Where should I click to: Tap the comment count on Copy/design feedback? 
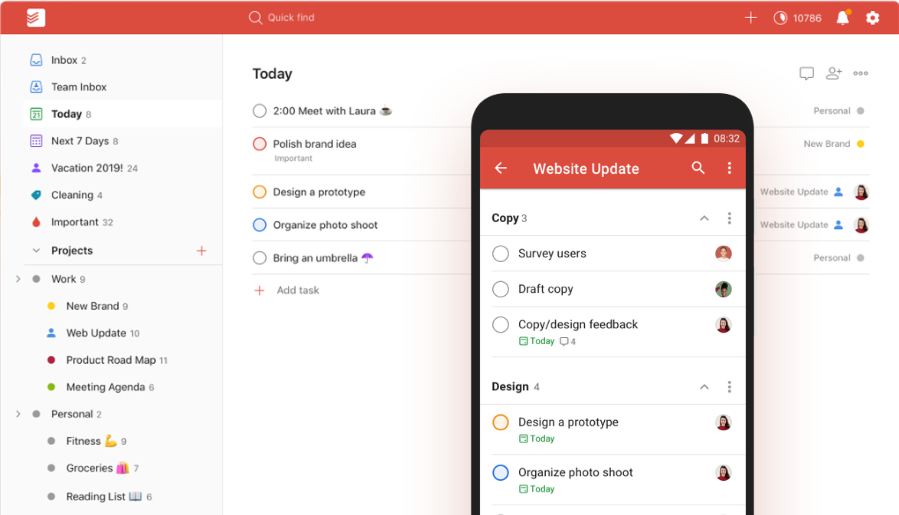(568, 342)
